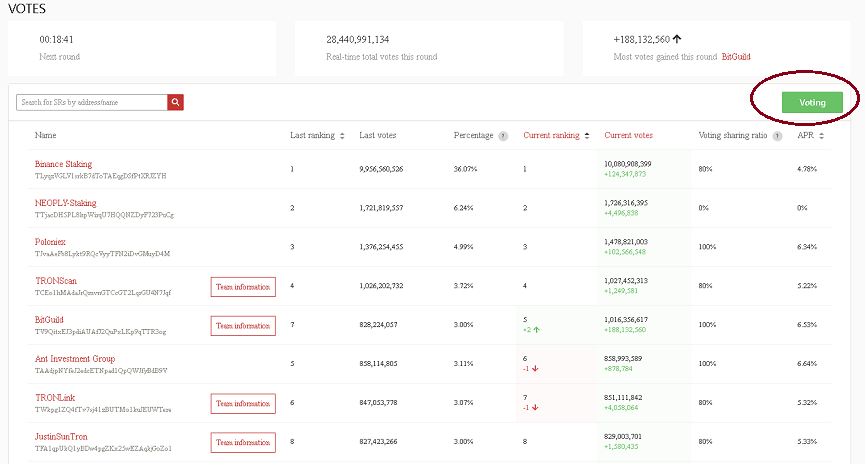Click BitGuild +2 ranking change indicator
The width and height of the screenshot is (865, 464).
click(x=531, y=330)
